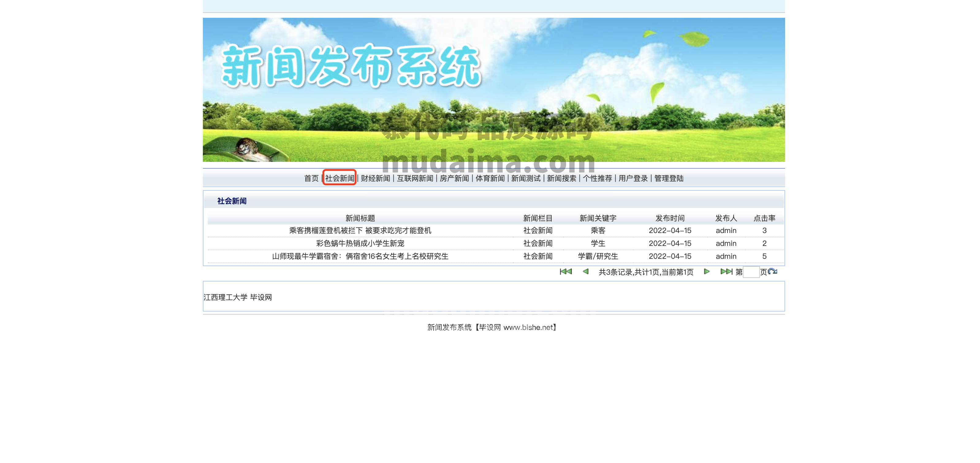Click hit count 5 in last row
This screenshot has height=463, width=980.
point(764,256)
